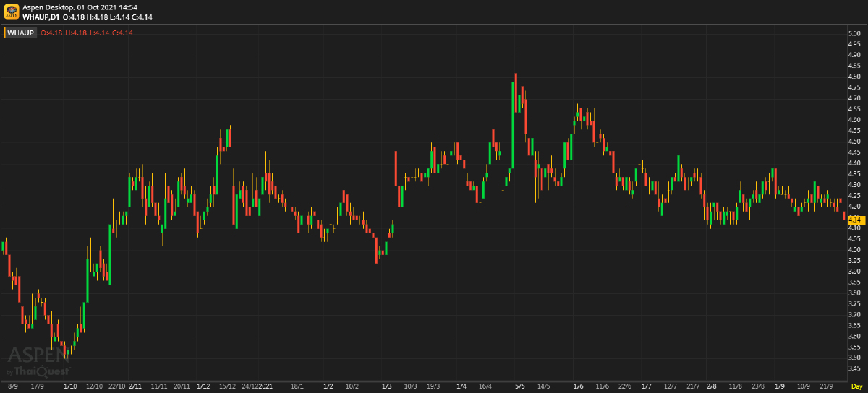The image size is (868, 393).
Task: Click the 2/11 date label
Action: click(x=135, y=387)
